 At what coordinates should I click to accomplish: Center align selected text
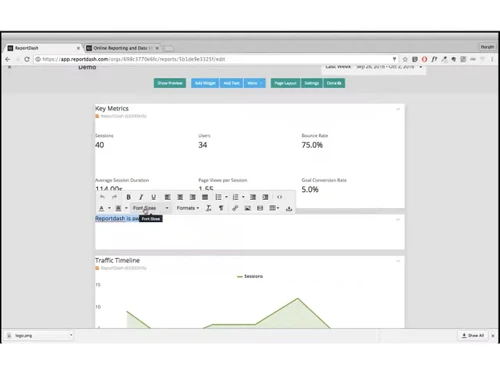tap(180, 197)
